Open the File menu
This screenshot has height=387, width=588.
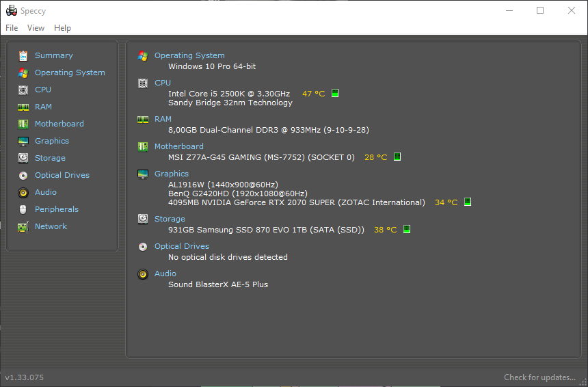(x=12, y=28)
